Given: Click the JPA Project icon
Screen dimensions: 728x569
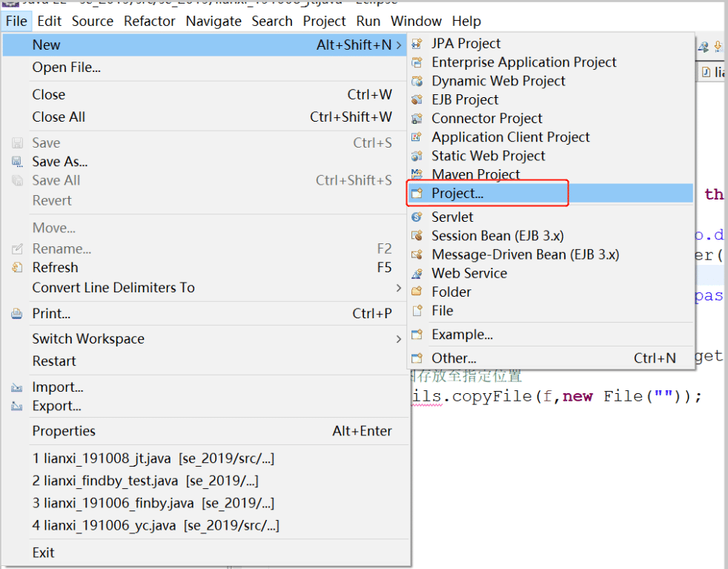Looking at the screenshot, I should 417,45.
